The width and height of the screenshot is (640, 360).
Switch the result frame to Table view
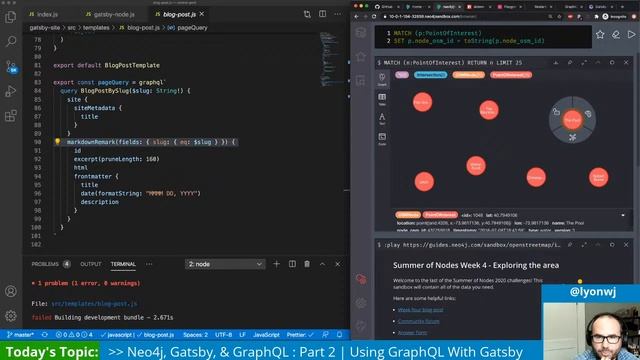(382, 100)
